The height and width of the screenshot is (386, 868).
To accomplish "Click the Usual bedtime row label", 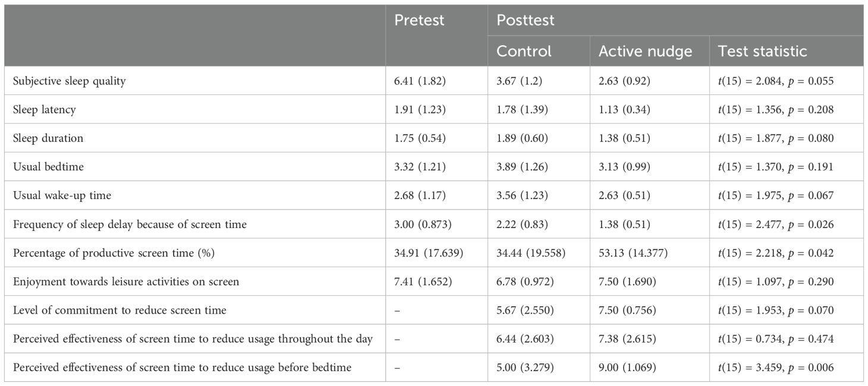I will (x=48, y=167).
